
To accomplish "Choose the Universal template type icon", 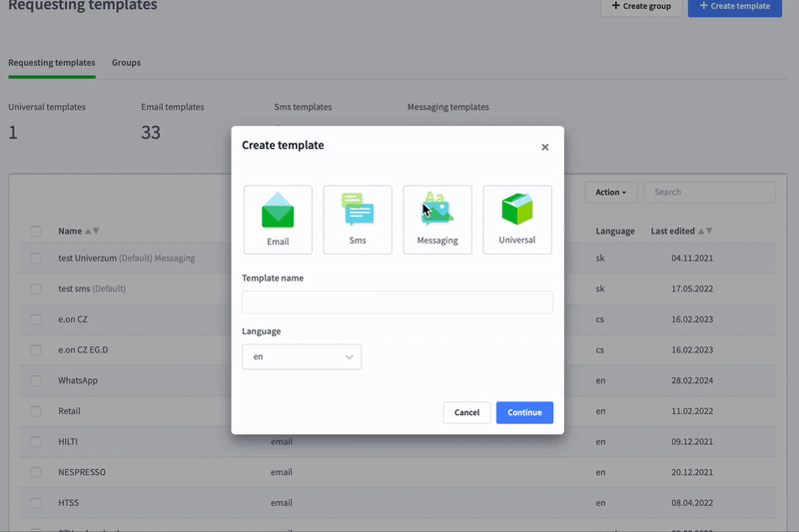I will (x=517, y=220).
